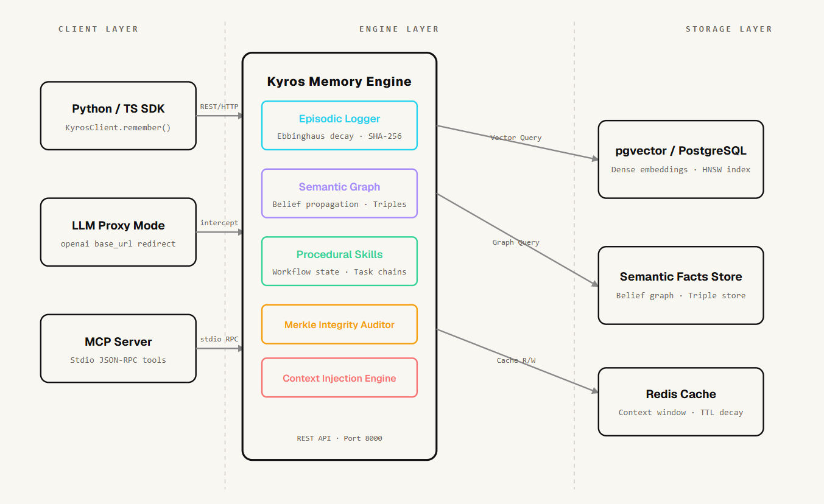Select the Procedural Skills module
The height and width of the screenshot is (504, 824).
(x=339, y=261)
